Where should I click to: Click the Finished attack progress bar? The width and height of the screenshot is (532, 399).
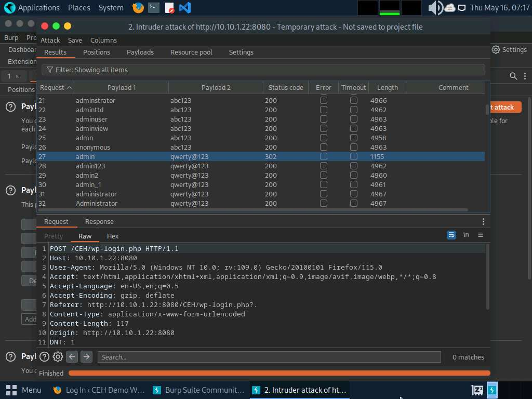click(x=279, y=373)
